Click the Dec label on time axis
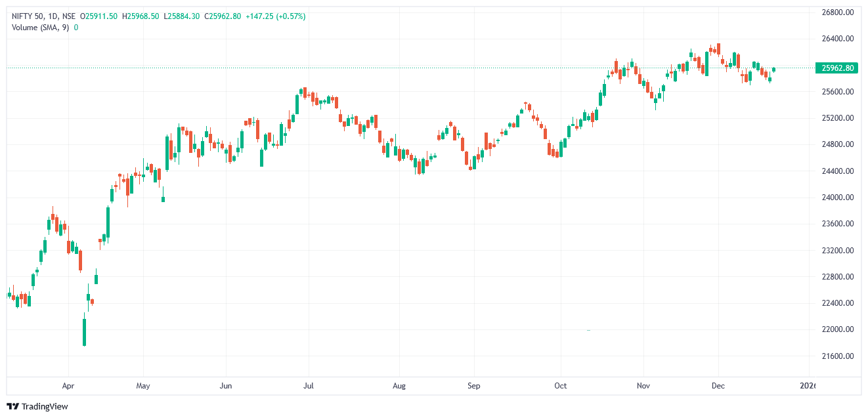868x418 pixels. coord(718,386)
